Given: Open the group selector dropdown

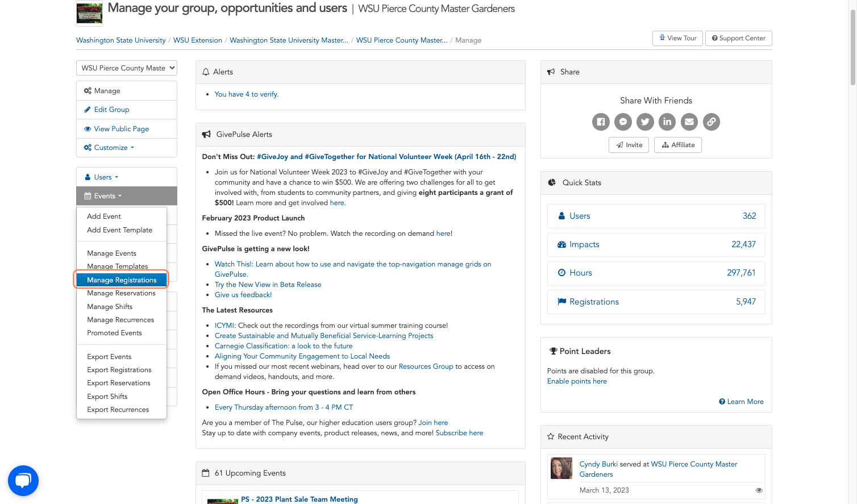Looking at the screenshot, I should [x=127, y=68].
